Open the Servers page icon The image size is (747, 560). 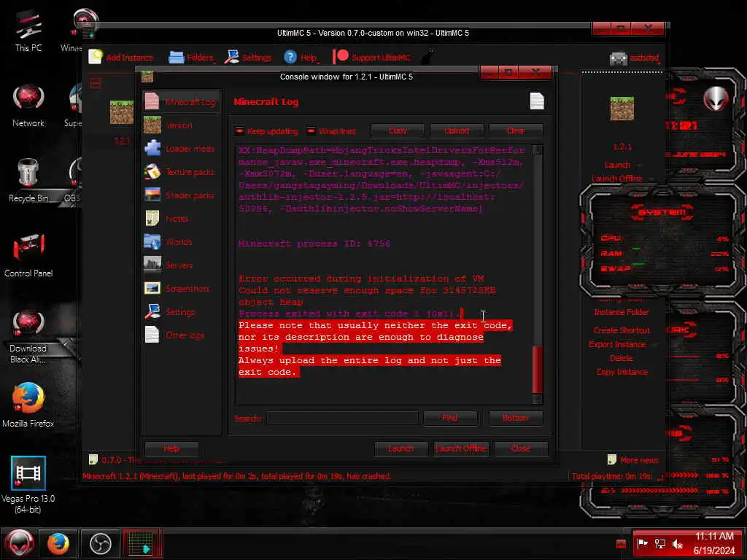pos(152,265)
